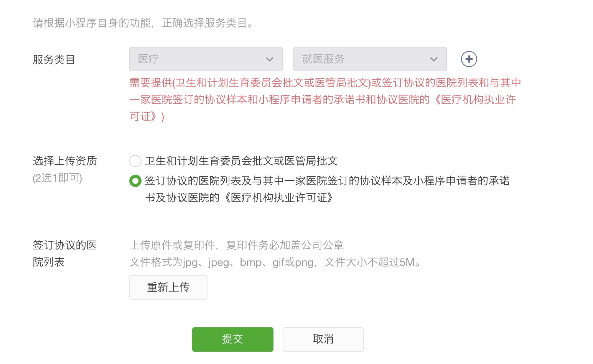Submit the form with 提交

[232, 339]
